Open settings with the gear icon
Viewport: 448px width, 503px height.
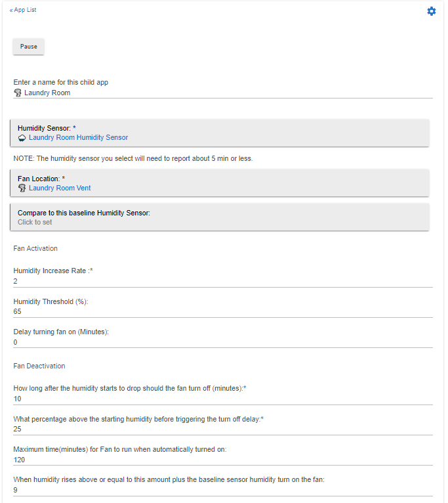pos(431,11)
